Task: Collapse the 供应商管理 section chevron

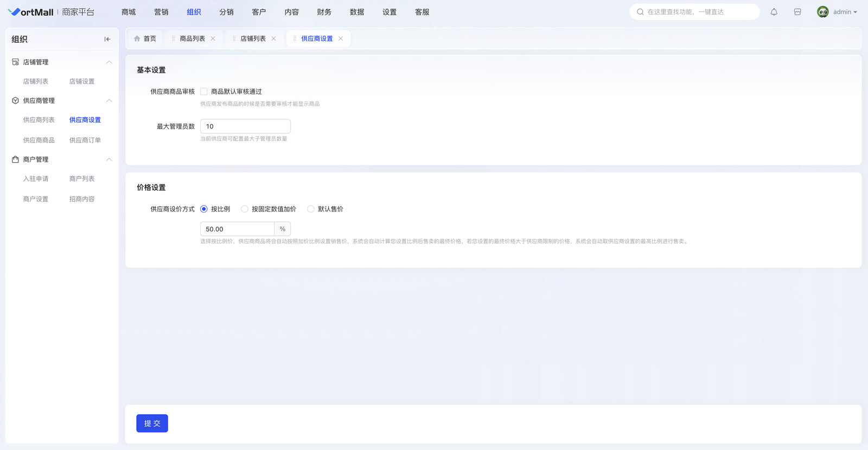Action: tap(109, 101)
